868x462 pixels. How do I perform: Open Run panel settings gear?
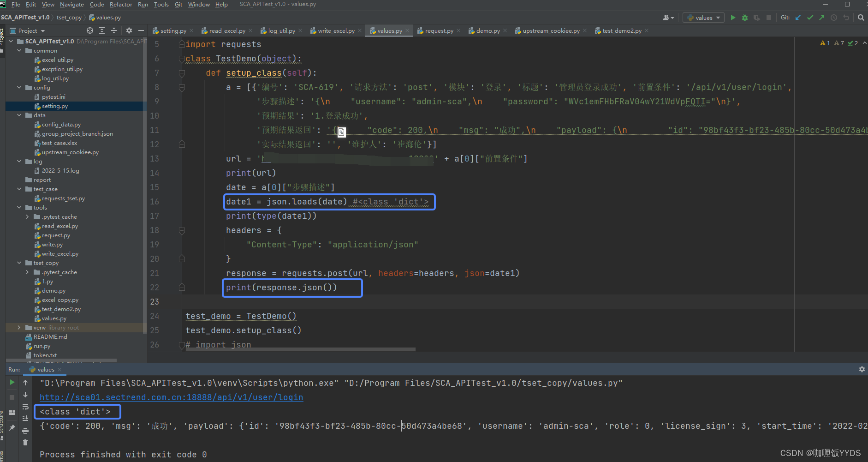(862, 369)
